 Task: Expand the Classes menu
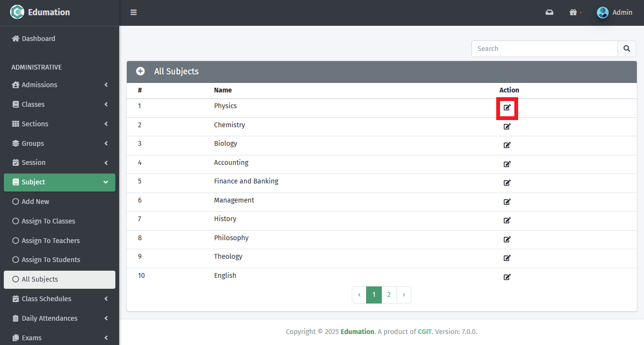pos(60,104)
